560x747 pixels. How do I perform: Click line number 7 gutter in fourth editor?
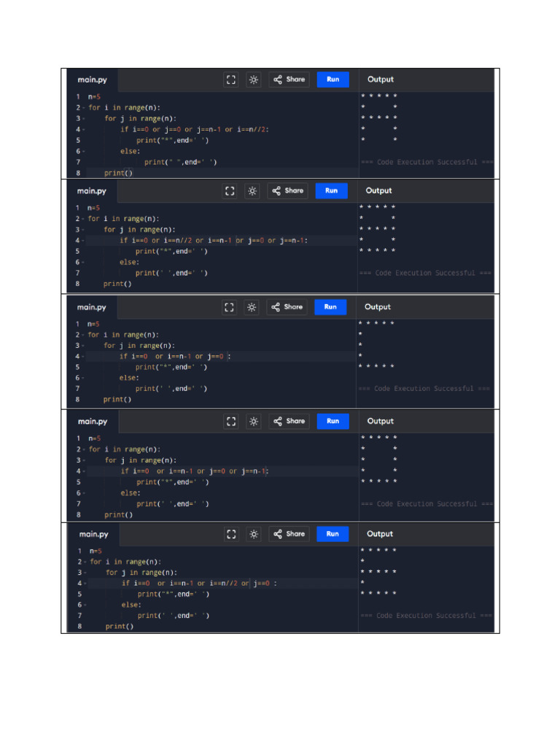(79, 504)
